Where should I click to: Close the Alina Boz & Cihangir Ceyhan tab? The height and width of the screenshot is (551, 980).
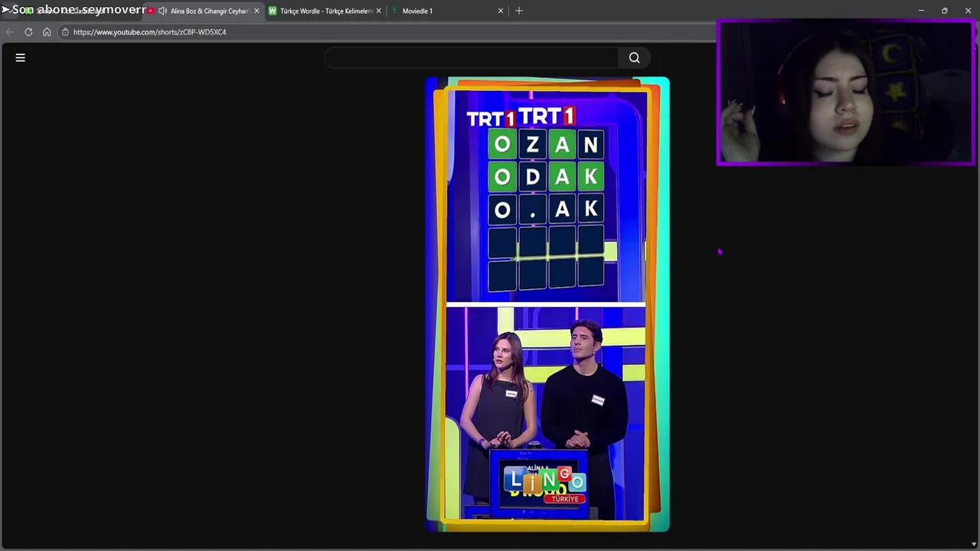[x=256, y=11]
